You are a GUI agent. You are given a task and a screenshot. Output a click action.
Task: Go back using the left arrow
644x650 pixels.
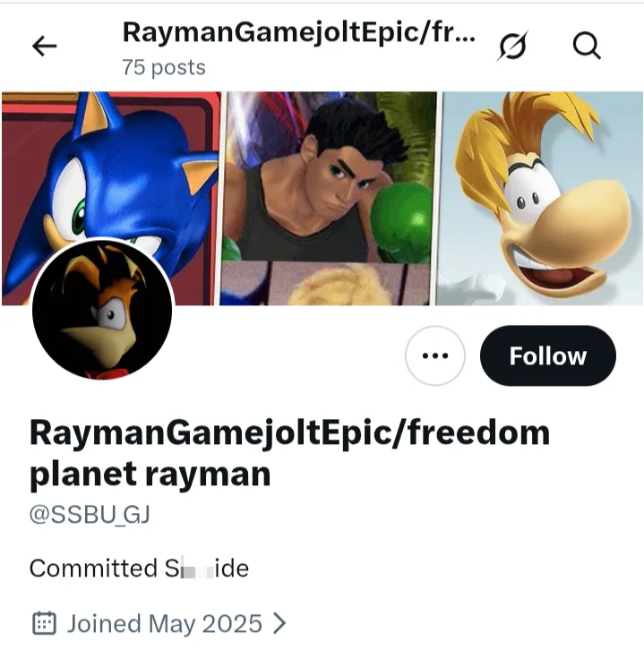44,47
